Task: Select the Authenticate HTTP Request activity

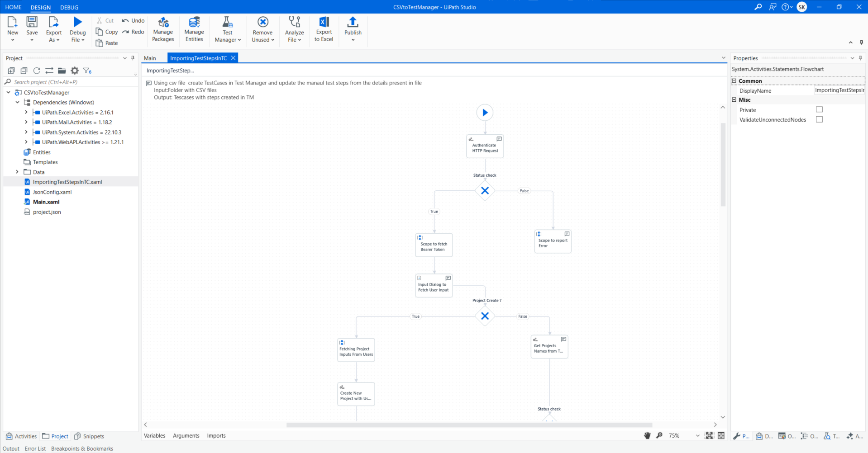Action: pyautogui.click(x=485, y=146)
